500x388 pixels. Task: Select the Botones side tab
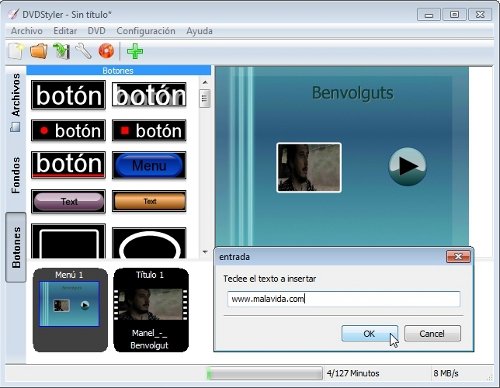click(16, 247)
